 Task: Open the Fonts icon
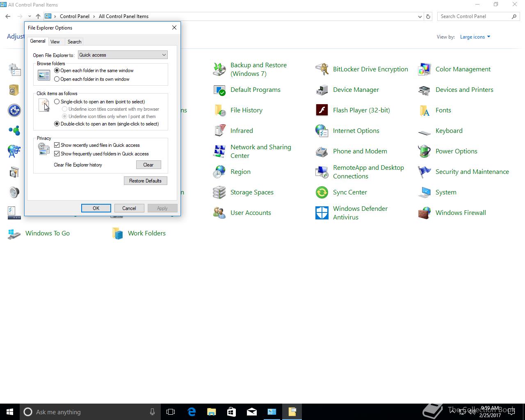click(x=425, y=110)
